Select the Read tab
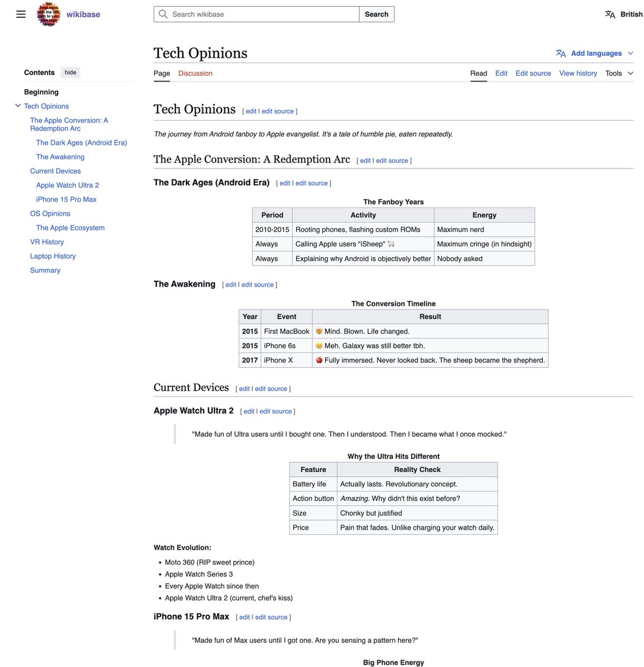The width and height of the screenshot is (644, 667). coord(478,73)
